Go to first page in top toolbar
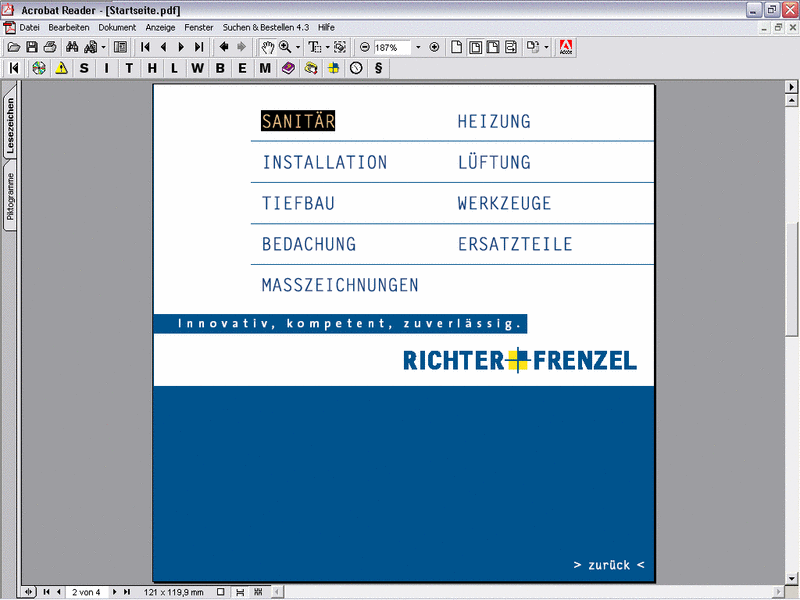The height and width of the screenshot is (600, 800). (145, 47)
